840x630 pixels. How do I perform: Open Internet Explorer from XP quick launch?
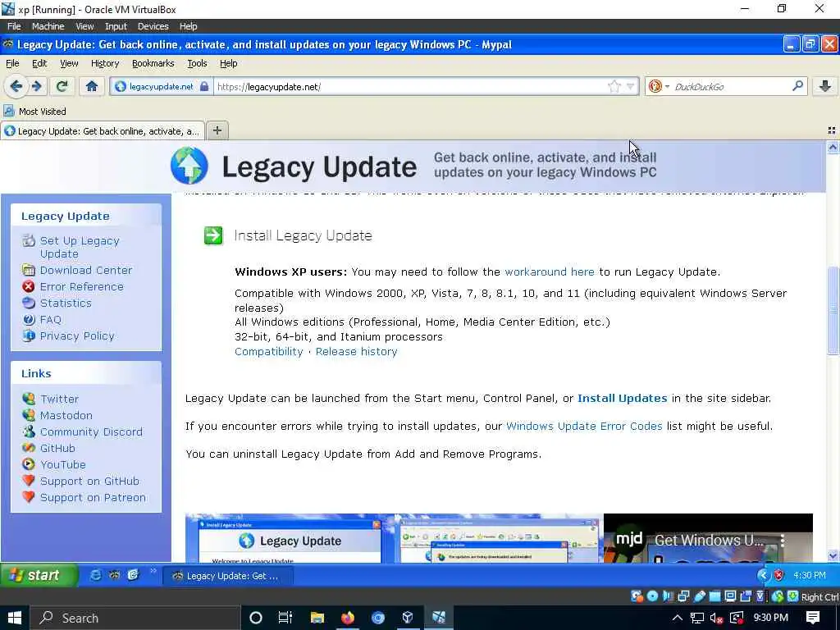(x=95, y=575)
